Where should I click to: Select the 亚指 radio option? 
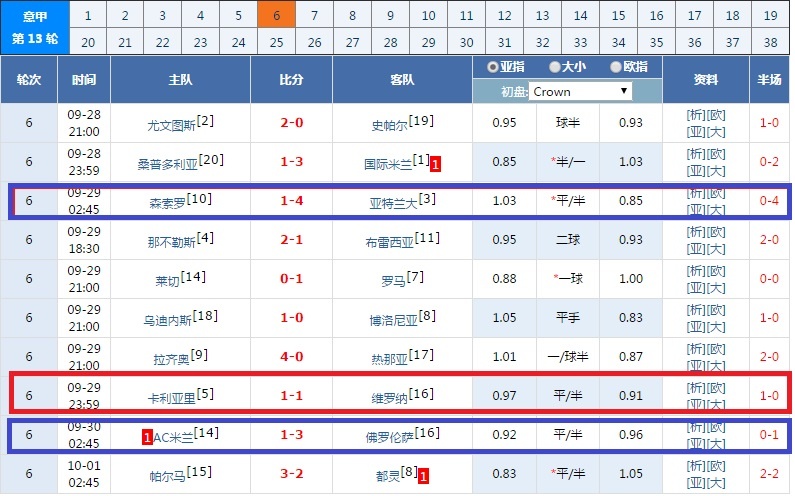click(493, 67)
